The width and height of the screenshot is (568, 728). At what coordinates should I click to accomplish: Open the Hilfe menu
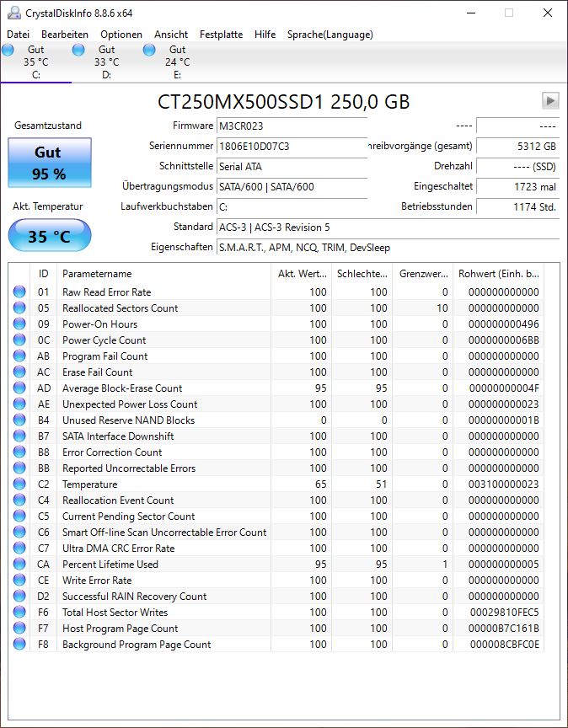click(265, 35)
